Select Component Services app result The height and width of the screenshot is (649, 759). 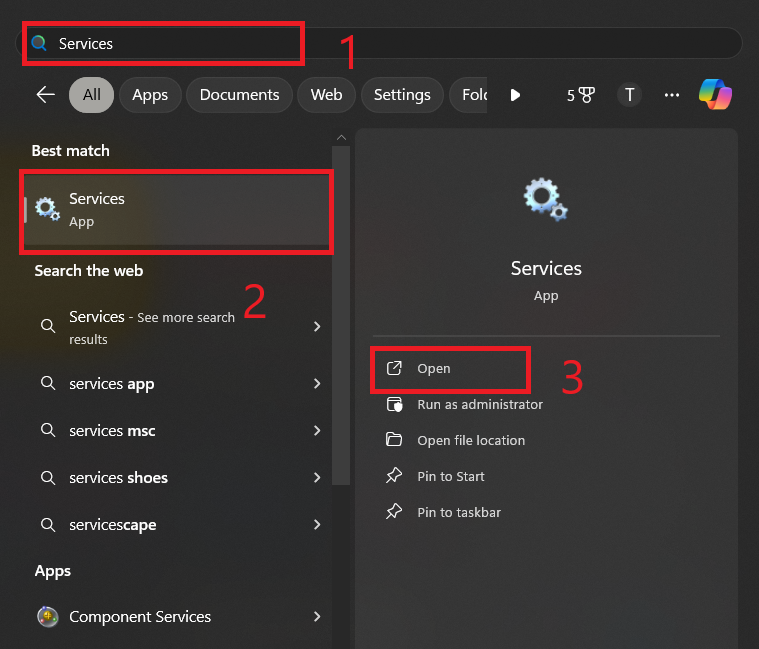pyautogui.click(x=177, y=617)
